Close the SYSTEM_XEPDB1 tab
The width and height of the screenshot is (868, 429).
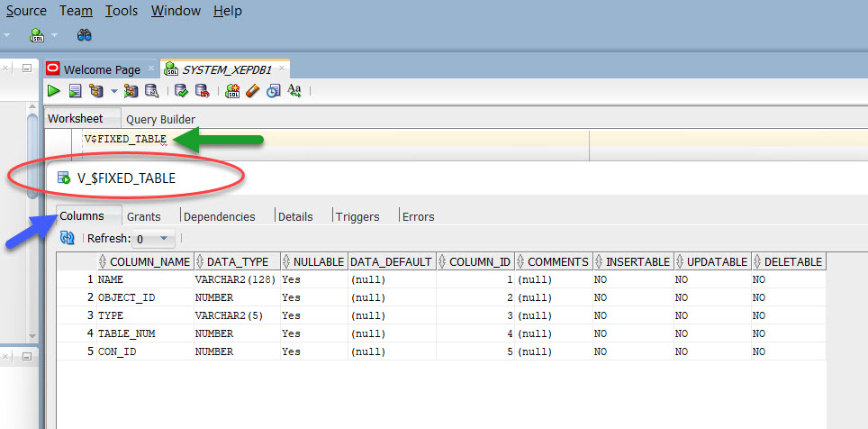(x=281, y=69)
